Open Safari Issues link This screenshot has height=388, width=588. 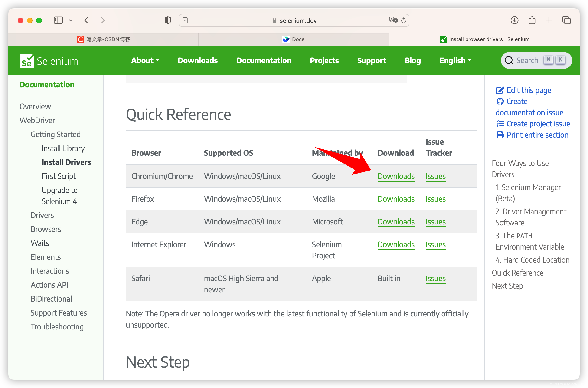[x=435, y=278]
